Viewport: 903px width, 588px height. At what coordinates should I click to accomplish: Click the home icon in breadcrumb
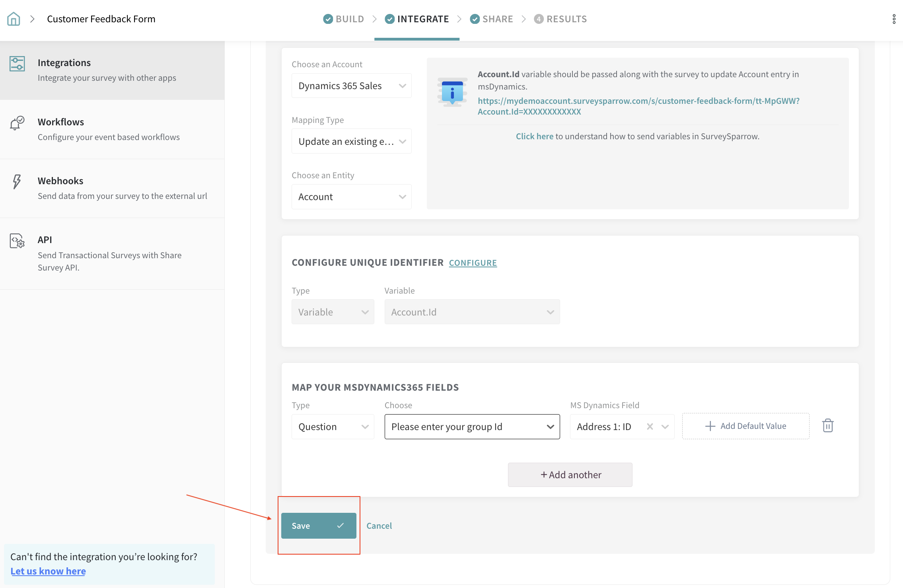pyautogui.click(x=14, y=19)
